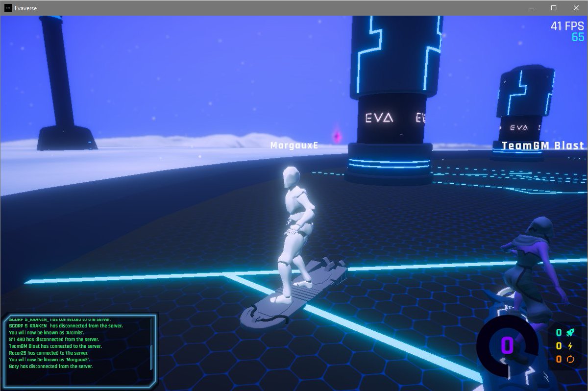
Task: Click the Evaverse app icon in title bar
Action: tap(8, 8)
